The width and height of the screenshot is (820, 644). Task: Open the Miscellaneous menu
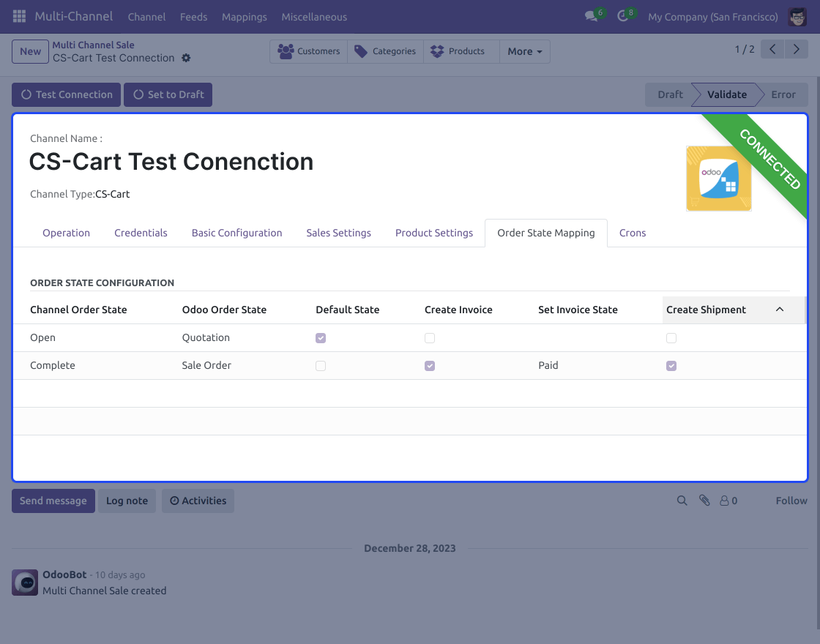pyautogui.click(x=314, y=17)
